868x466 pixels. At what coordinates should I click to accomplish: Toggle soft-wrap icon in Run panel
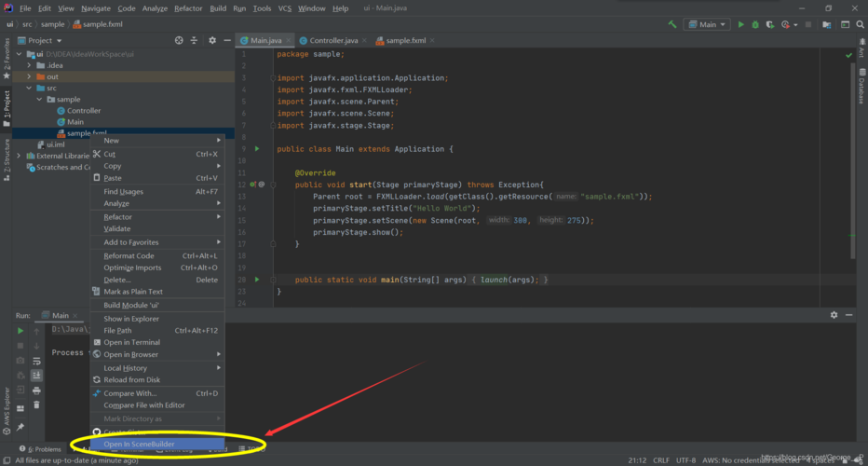36,361
